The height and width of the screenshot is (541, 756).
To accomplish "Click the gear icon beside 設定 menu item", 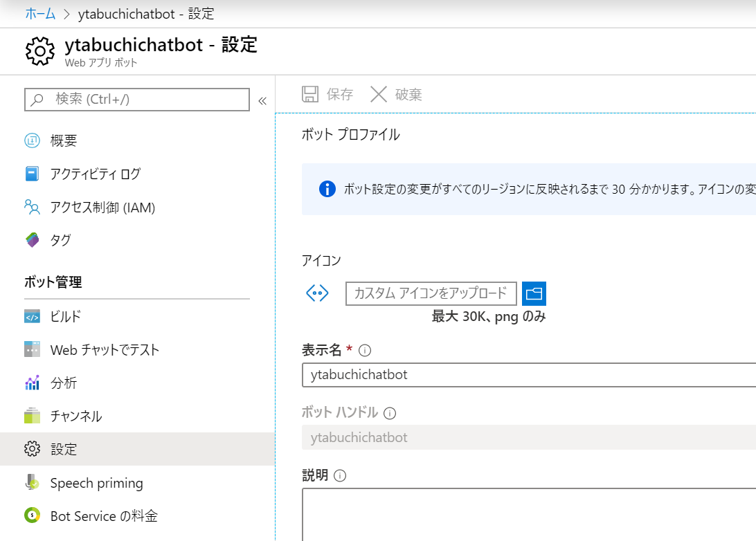I will point(33,449).
